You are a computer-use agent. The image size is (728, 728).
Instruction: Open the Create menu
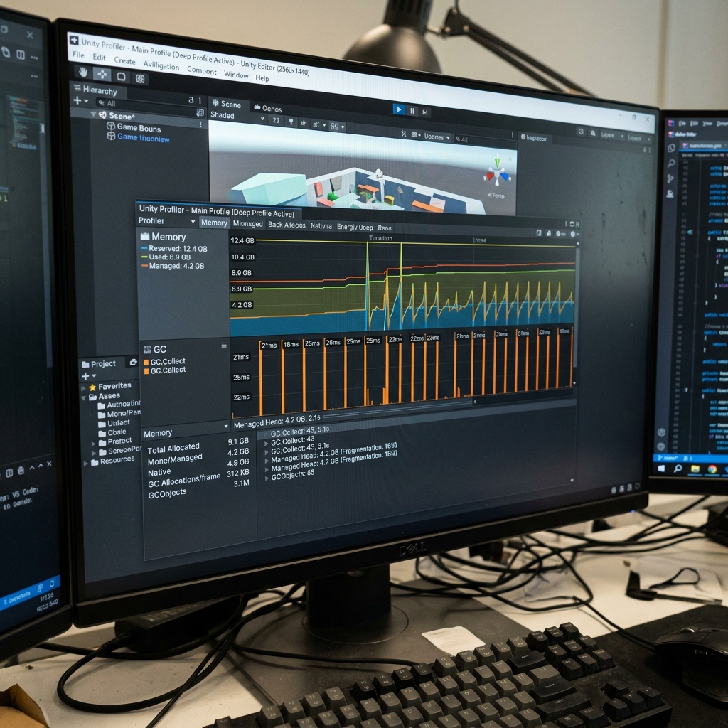124,60
